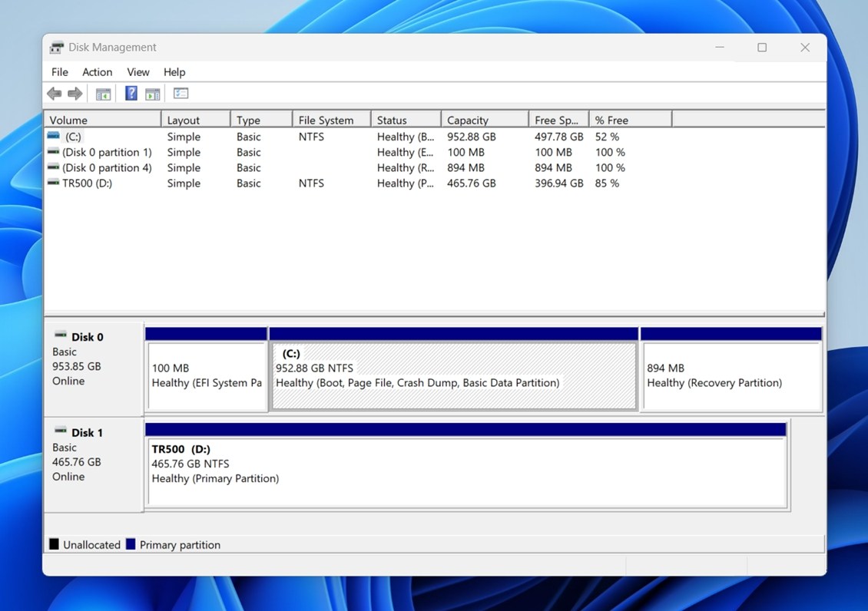Sort by the Capacity column header
868x611 pixels.
point(485,120)
